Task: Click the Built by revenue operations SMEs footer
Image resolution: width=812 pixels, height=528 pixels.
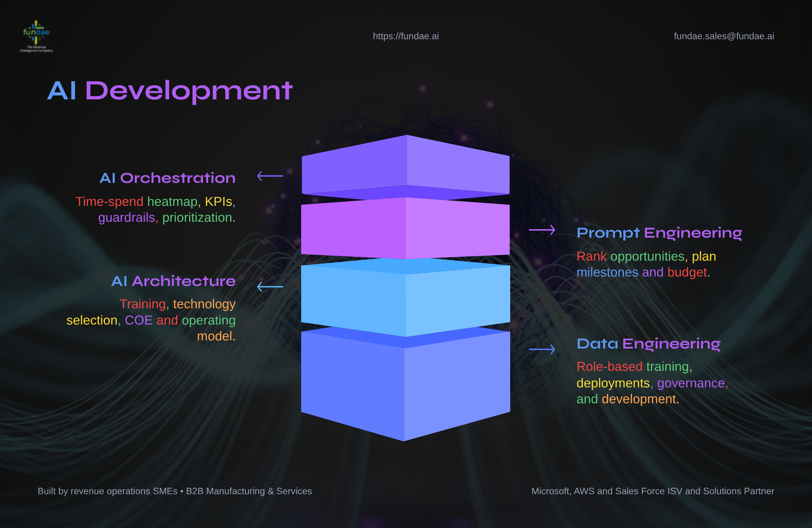Action: 175,491
